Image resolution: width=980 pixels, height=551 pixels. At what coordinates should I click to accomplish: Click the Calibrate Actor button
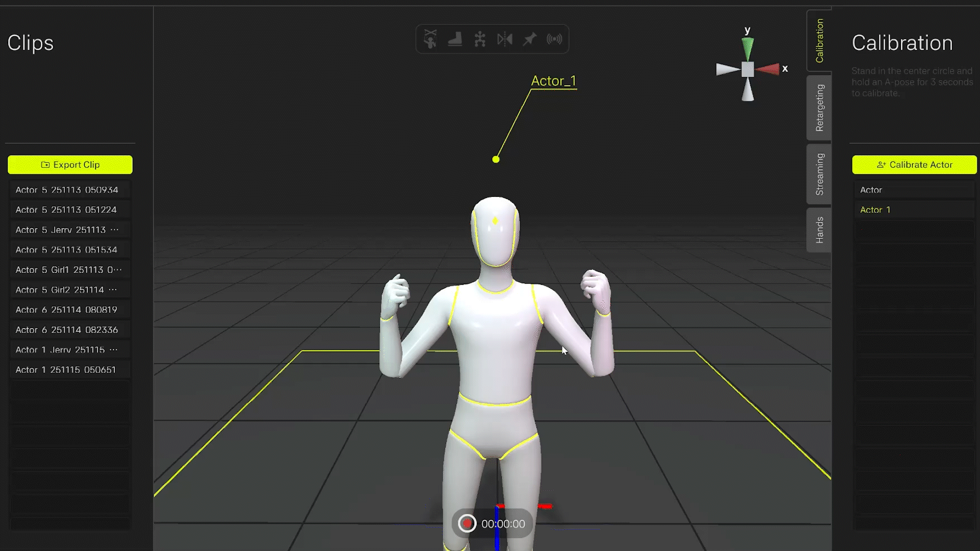point(914,165)
